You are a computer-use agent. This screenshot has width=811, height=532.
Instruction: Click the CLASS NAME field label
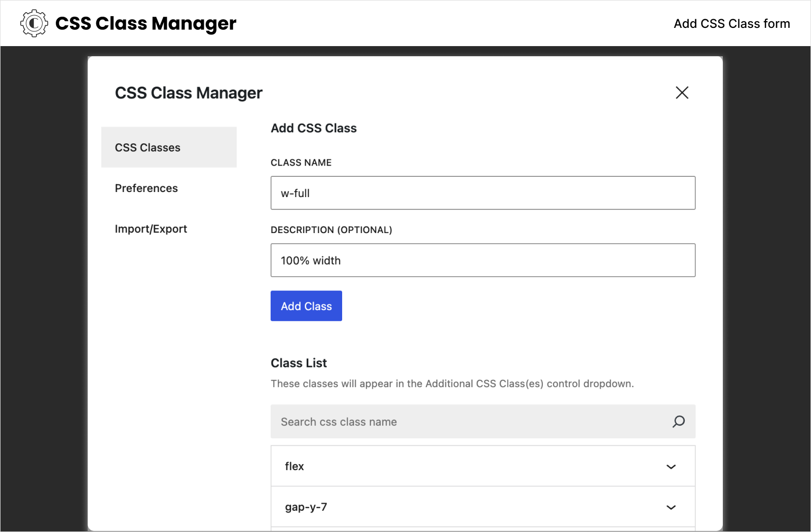click(301, 163)
